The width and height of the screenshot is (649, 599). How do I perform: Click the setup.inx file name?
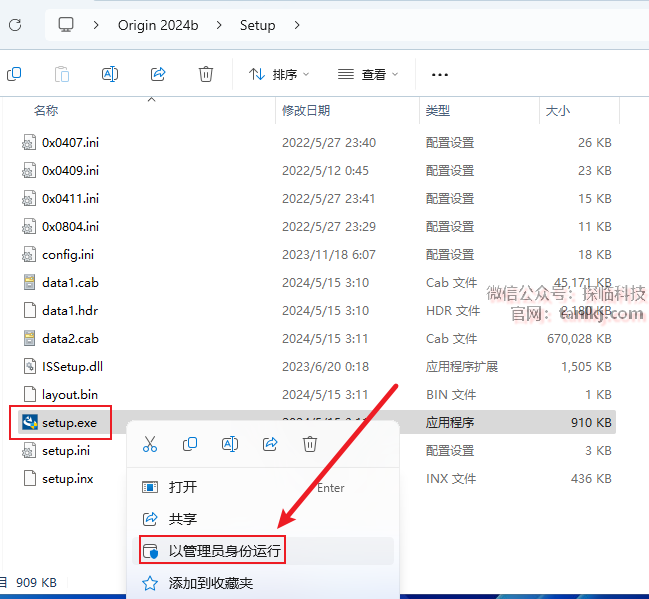pos(67,479)
